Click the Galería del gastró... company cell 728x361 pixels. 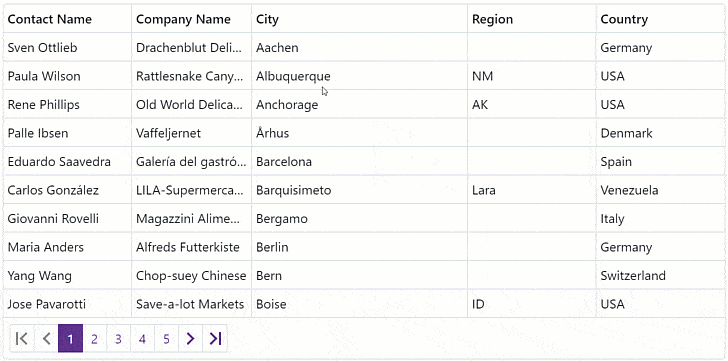191,161
